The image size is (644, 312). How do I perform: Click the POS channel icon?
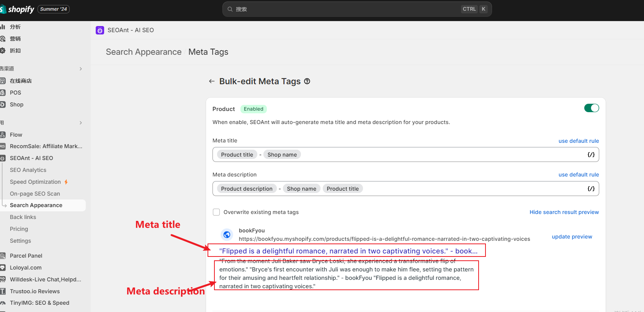pos(3,93)
